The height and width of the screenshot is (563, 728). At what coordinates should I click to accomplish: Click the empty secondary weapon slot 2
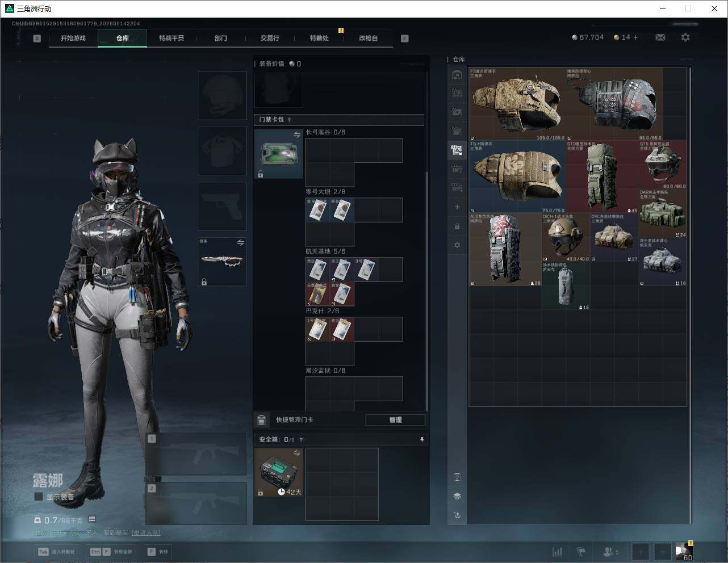point(196,503)
